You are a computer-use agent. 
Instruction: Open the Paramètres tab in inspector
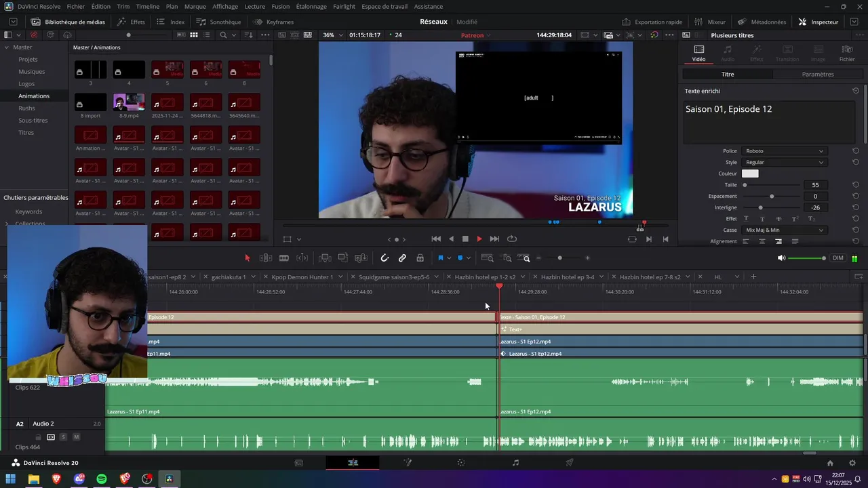[x=817, y=75]
